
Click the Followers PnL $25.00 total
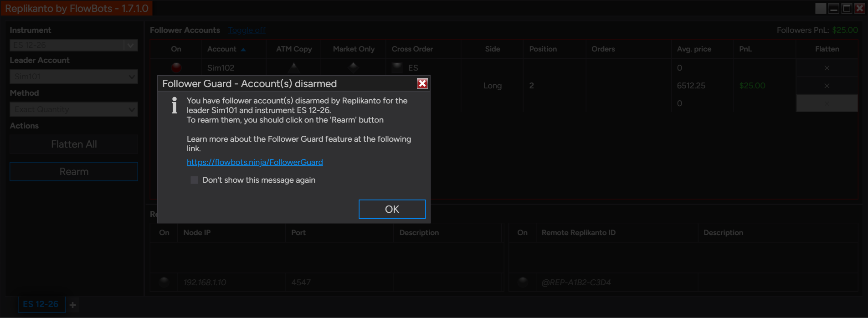845,30
